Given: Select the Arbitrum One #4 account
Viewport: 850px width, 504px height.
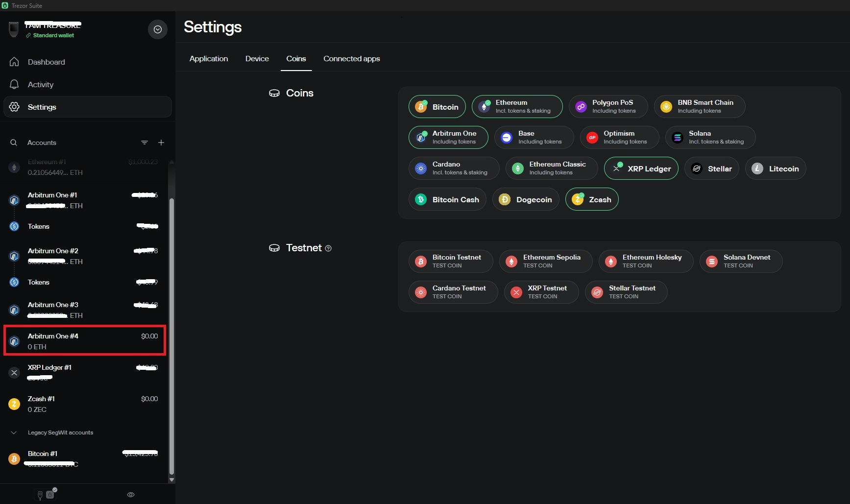Looking at the screenshot, I should 85,341.
